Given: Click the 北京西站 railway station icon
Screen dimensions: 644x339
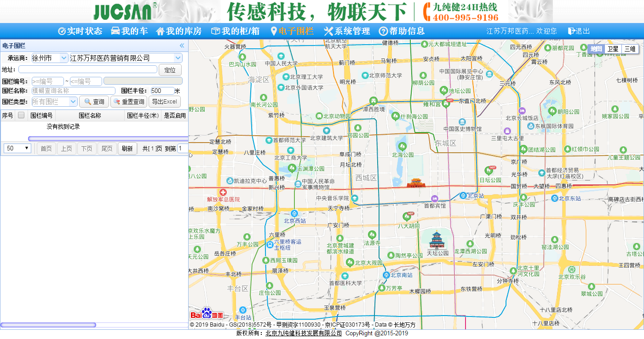Looking at the screenshot, I should 294,213.
